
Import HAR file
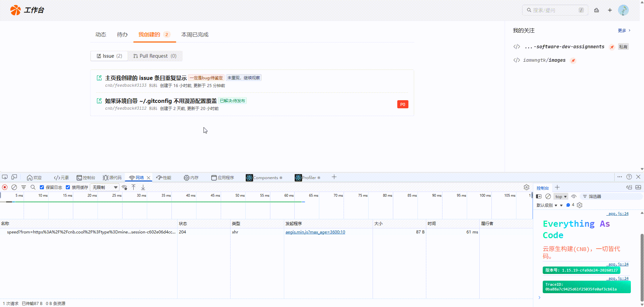[x=133, y=187]
